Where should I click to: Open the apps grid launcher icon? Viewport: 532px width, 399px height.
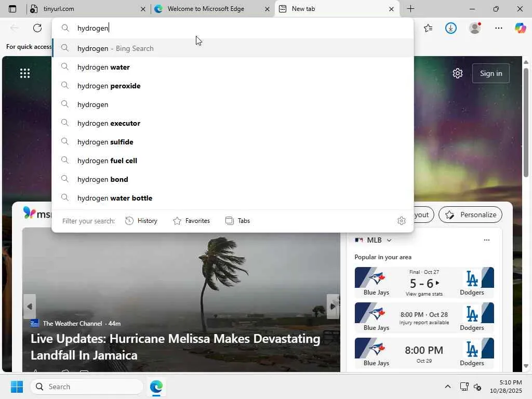[x=25, y=73]
